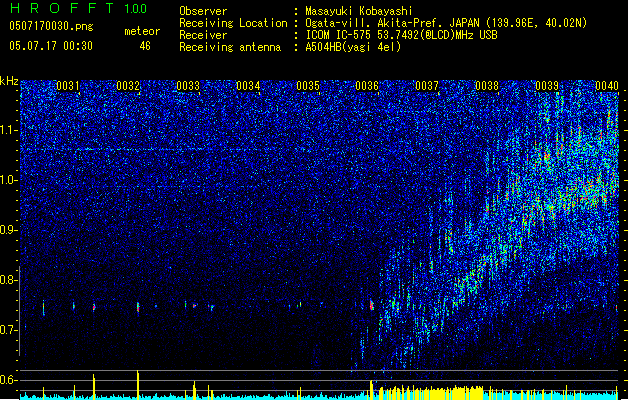This screenshot has width=629, height=400.
Task: Click the 0034 time marker
Action: [x=248, y=86]
